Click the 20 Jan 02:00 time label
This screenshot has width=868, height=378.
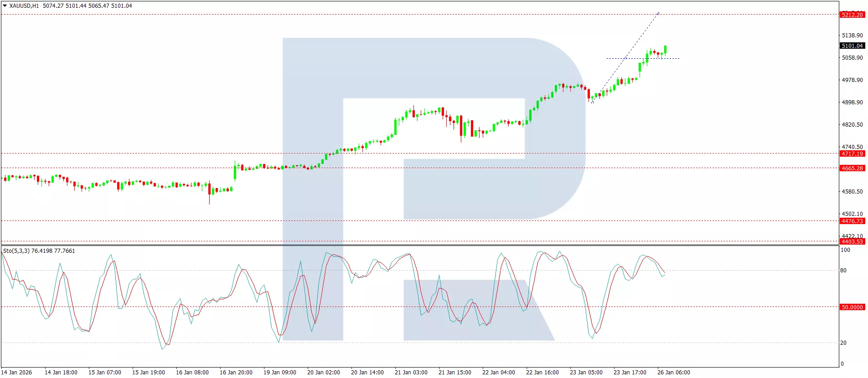pyautogui.click(x=323, y=372)
